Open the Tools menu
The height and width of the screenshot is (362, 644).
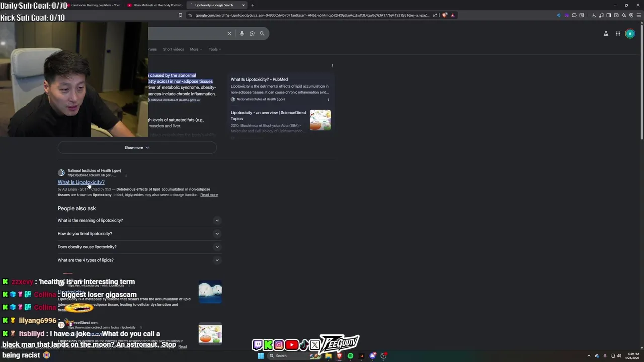pos(215,49)
